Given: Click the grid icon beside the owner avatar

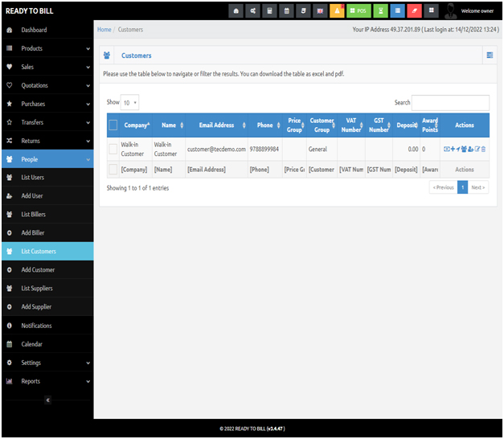Looking at the screenshot, I should 432,11.
